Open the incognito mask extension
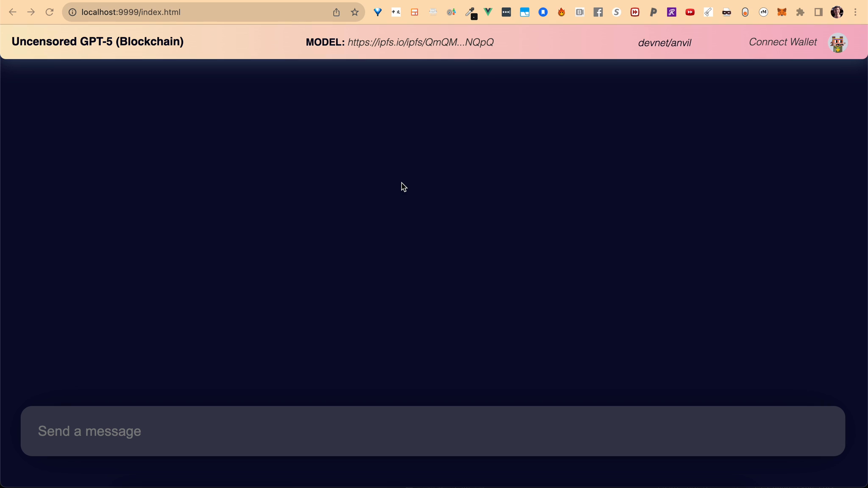 [727, 12]
